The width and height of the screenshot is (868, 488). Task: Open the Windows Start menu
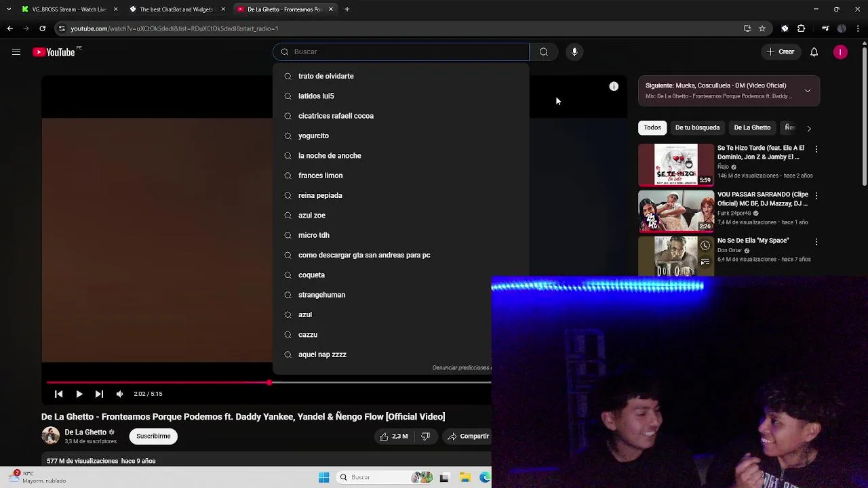pos(323,478)
